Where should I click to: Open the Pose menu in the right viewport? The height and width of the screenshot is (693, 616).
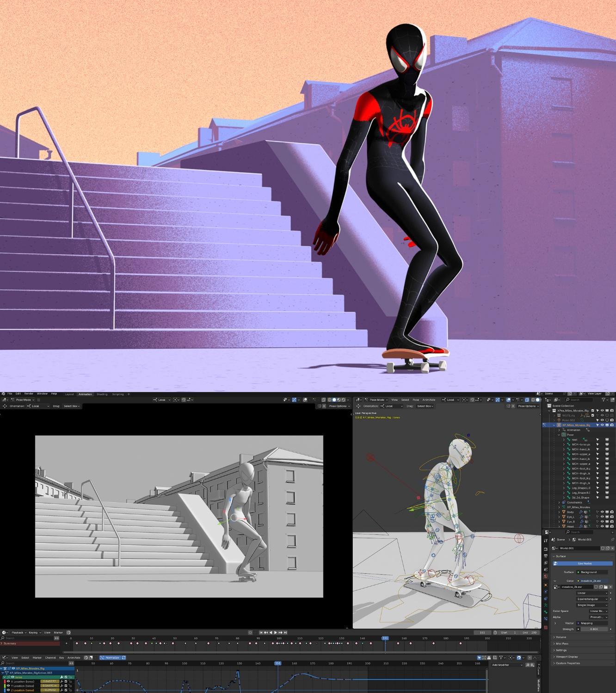coord(416,400)
